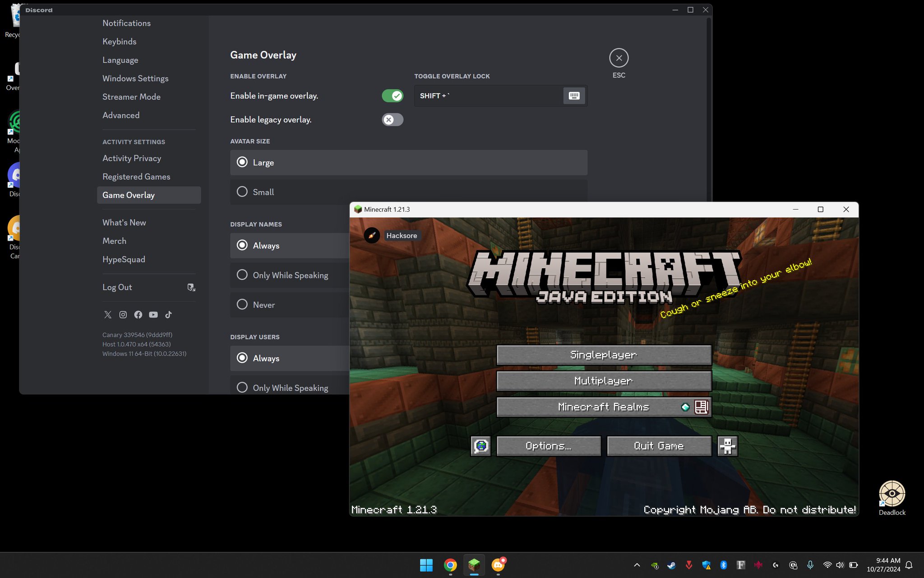Viewport: 924px width, 578px height.
Task: Click the Minecraft accessibility icon button
Action: (727, 446)
